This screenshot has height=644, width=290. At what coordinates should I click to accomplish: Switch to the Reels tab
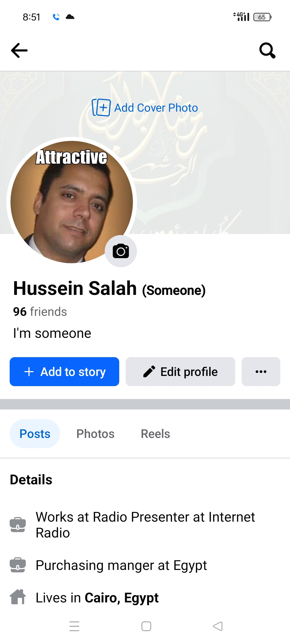[155, 434]
